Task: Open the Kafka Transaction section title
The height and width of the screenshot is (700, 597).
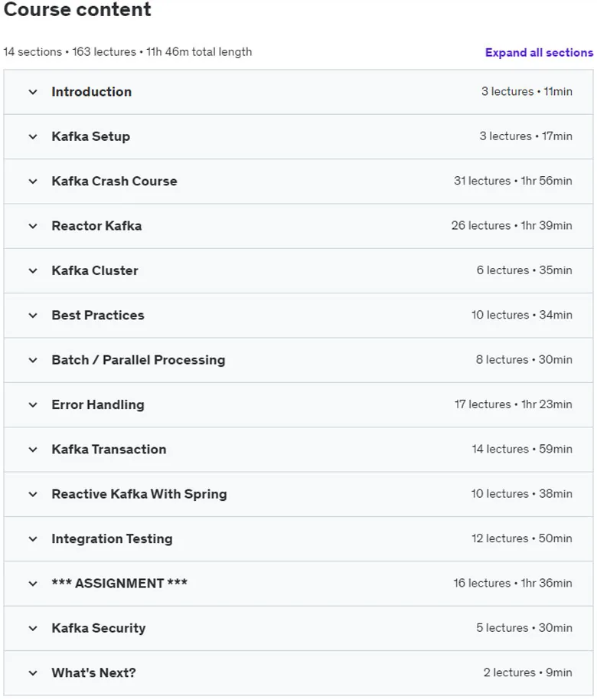Action: [109, 449]
